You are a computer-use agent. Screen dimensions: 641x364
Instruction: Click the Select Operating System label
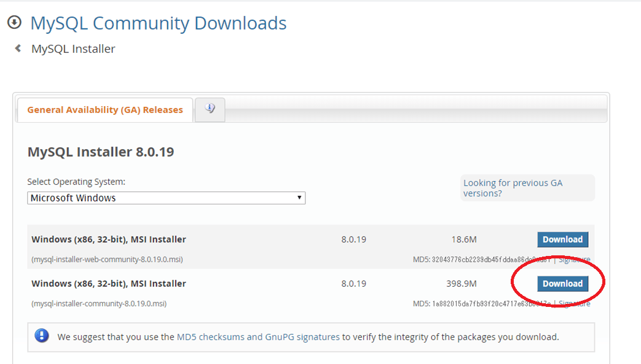76,182
